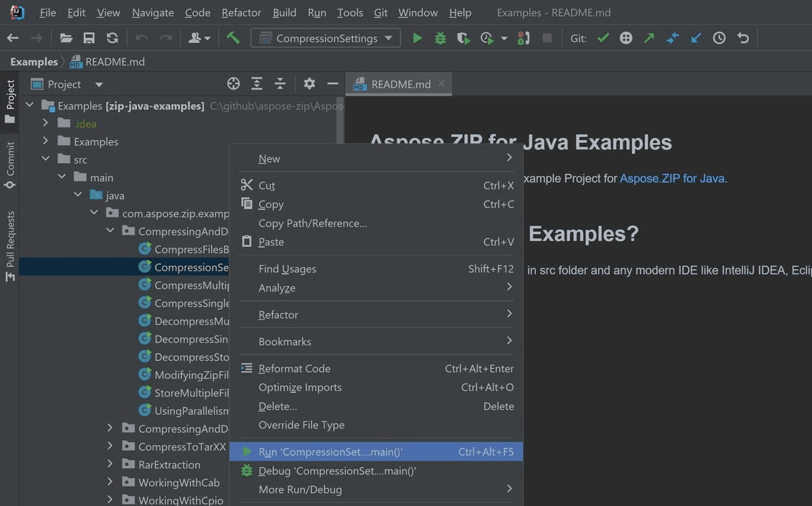Click the Stop square icon

pyautogui.click(x=547, y=38)
